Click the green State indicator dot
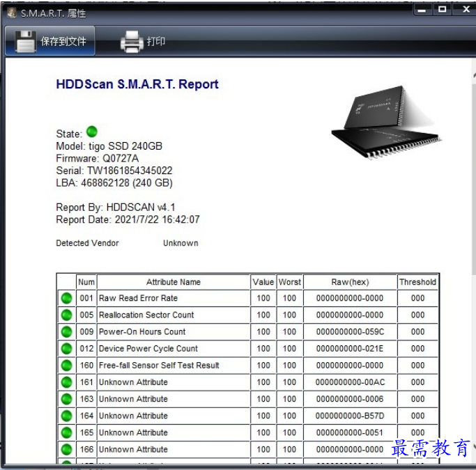This screenshot has width=476, height=470. click(92, 132)
